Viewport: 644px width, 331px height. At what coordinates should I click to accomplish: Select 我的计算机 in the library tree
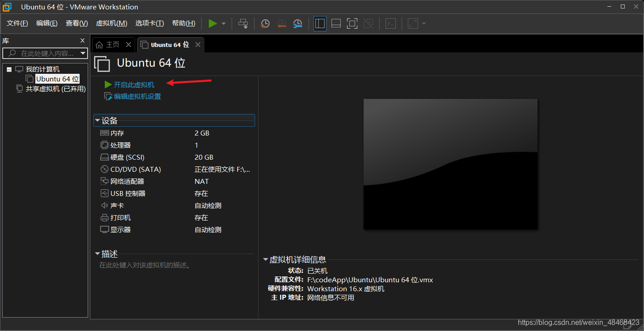click(42, 69)
